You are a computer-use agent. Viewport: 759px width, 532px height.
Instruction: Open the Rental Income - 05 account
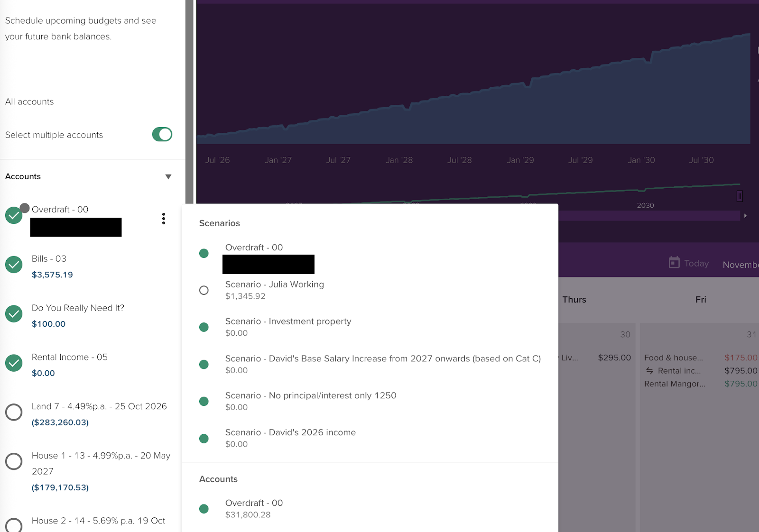click(70, 358)
